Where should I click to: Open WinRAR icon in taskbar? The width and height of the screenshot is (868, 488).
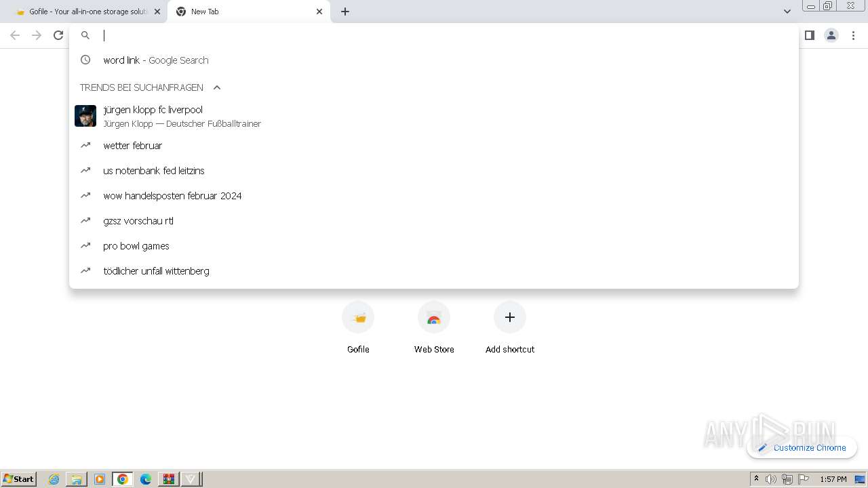[168, 479]
